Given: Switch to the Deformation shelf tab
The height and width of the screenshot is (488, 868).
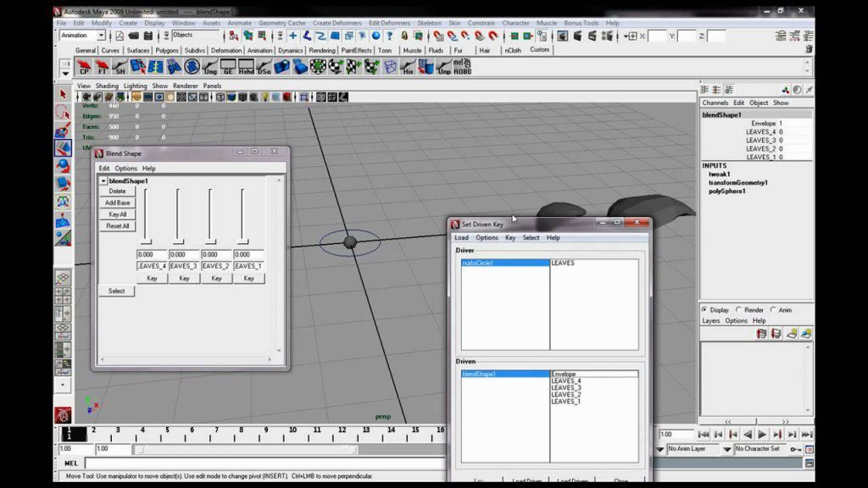Looking at the screenshot, I should tap(225, 50).
